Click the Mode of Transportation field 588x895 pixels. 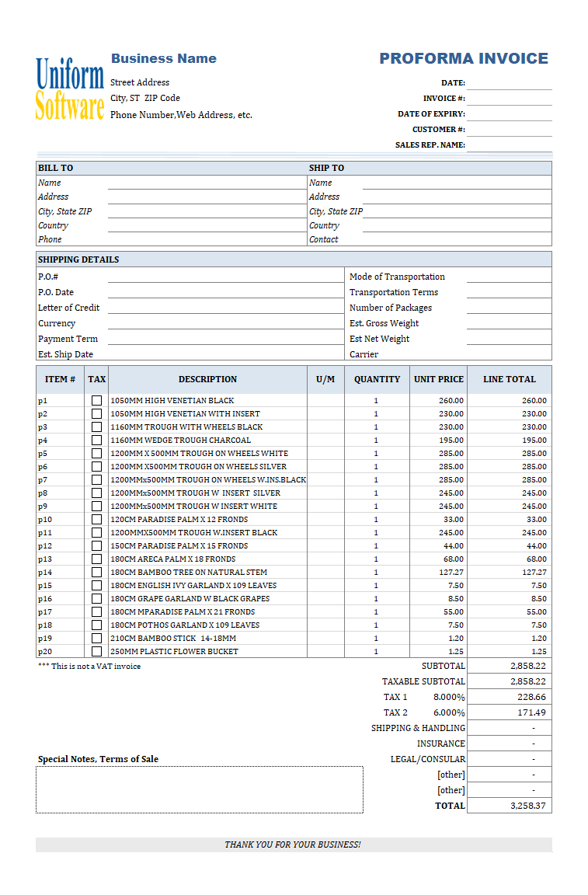[510, 277]
